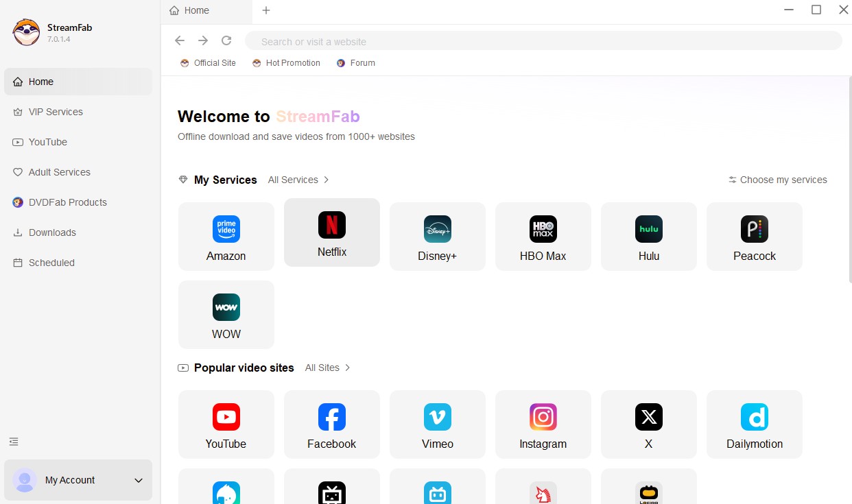Select the HBO Max service
Image resolution: width=852 pixels, height=504 pixels.
click(x=543, y=237)
